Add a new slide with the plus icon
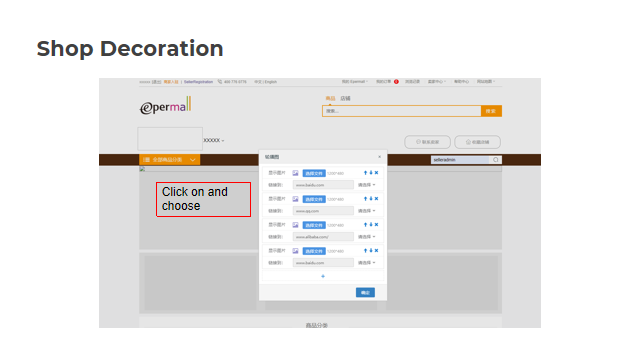This screenshot has width=640, height=360. tap(323, 276)
